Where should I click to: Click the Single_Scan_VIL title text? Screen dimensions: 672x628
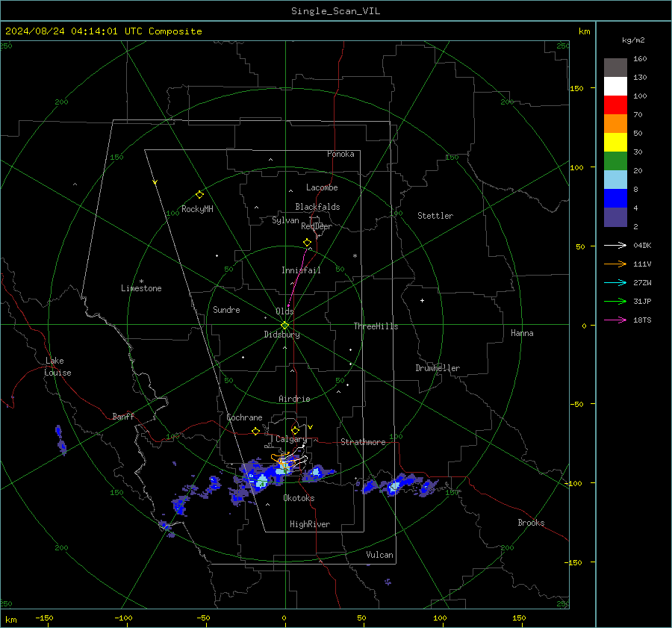pos(335,11)
